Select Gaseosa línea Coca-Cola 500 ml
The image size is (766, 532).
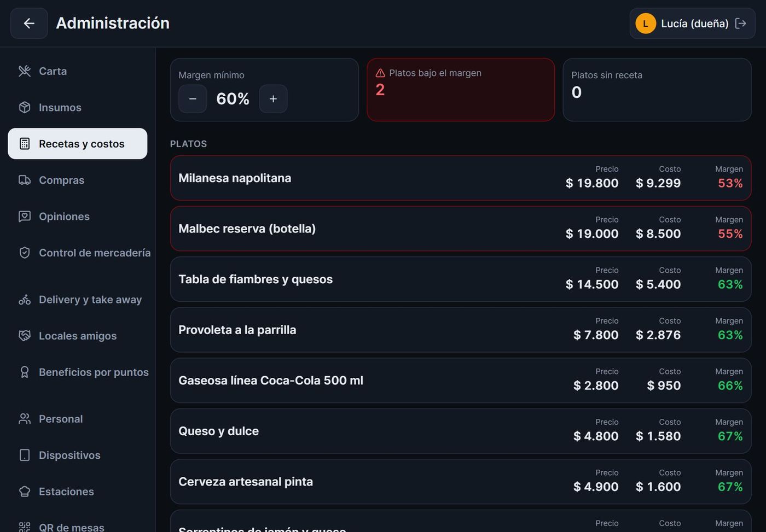pyautogui.click(x=461, y=381)
